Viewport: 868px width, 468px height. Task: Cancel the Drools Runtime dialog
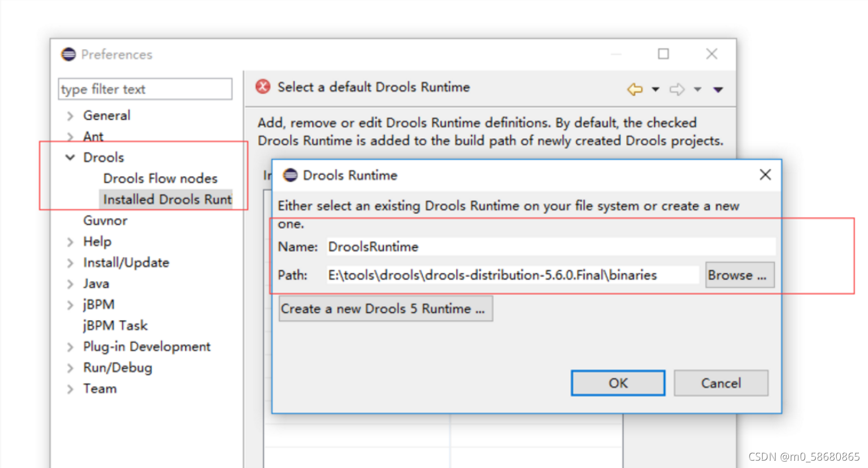pos(721,383)
